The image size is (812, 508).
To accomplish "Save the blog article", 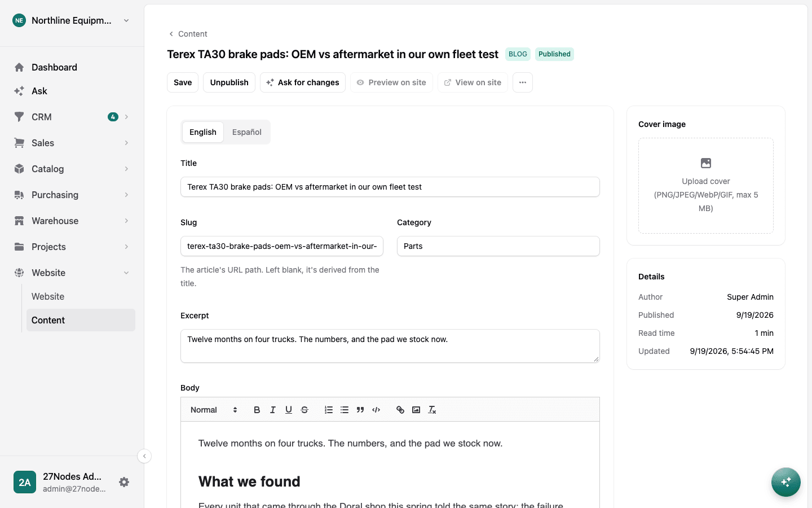I will pos(183,82).
